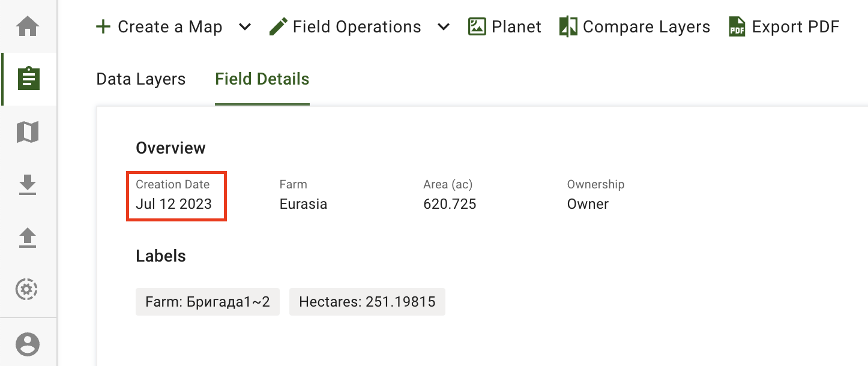The image size is (868, 366).
Task: Click the Planet image icon
Action: tap(477, 27)
